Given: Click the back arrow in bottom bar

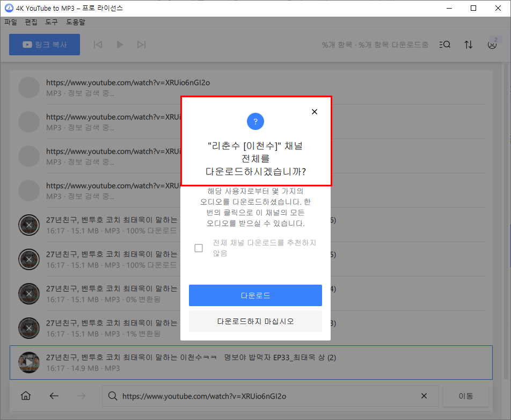Looking at the screenshot, I should click(54, 396).
